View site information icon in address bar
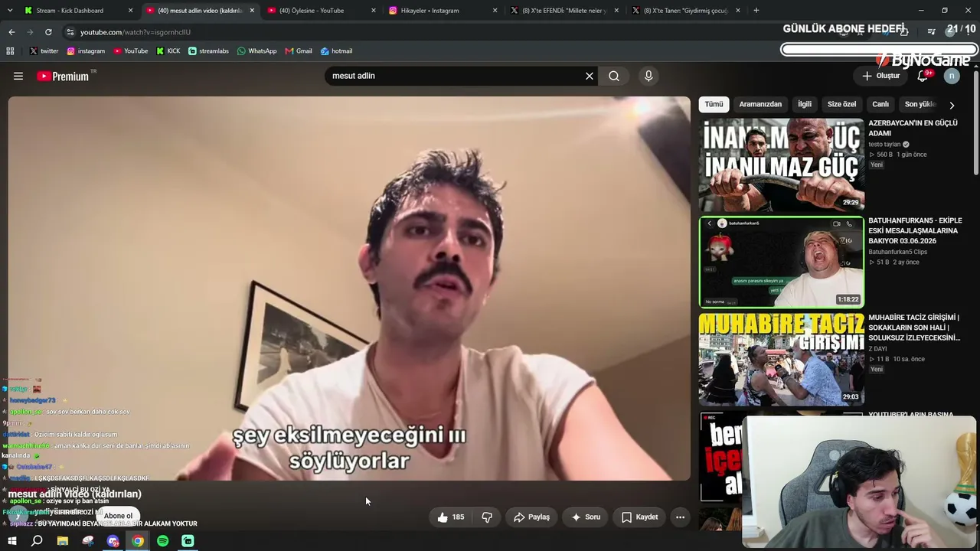The width and height of the screenshot is (980, 551). point(70,32)
